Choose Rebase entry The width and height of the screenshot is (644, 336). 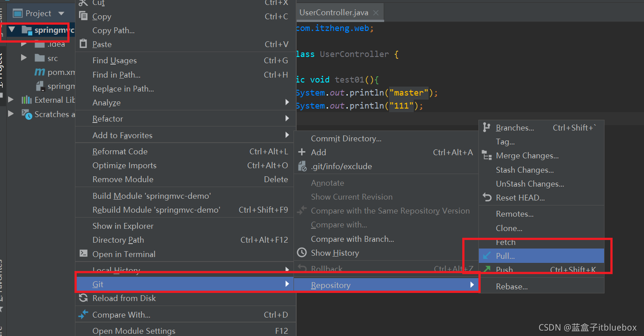(x=542, y=287)
